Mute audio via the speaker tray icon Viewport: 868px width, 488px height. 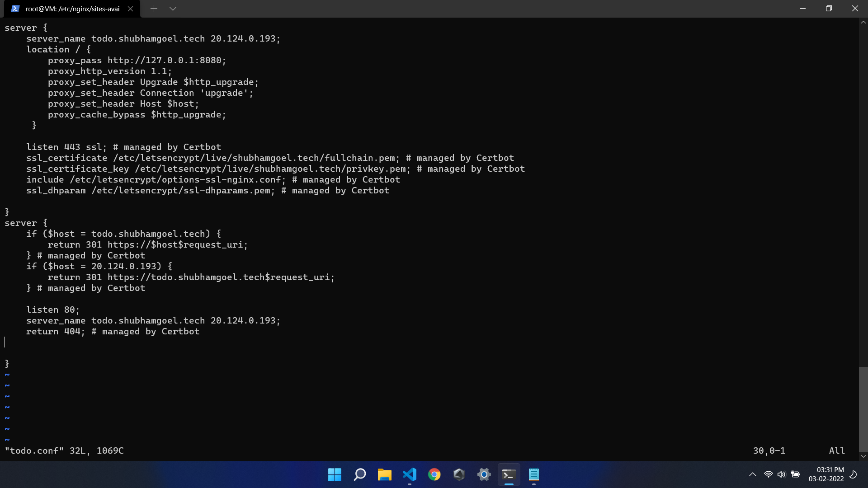point(782,474)
